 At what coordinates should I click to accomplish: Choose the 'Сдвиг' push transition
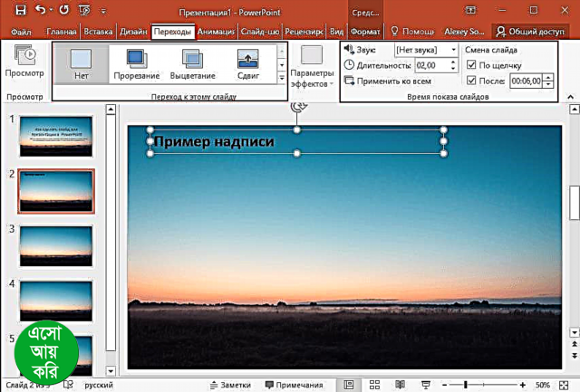[x=248, y=64]
